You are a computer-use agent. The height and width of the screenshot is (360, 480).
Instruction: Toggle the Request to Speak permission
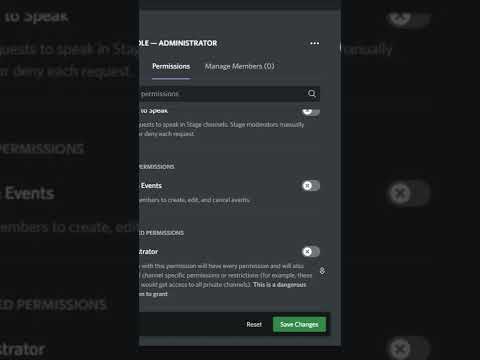pyautogui.click(x=311, y=111)
